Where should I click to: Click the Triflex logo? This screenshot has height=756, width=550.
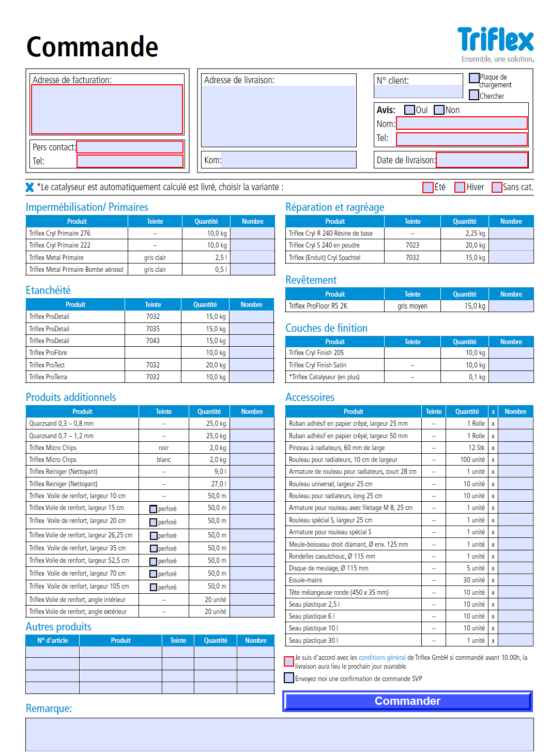pos(495,44)
